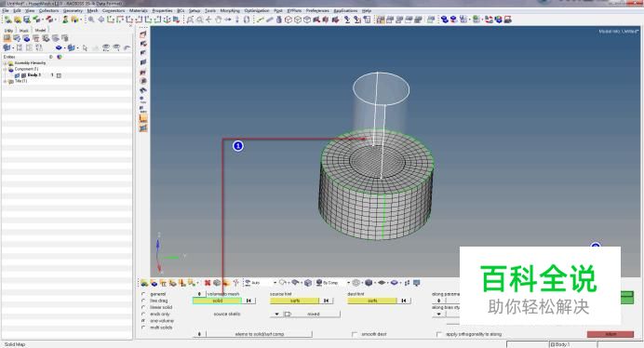Click the pan hand icon in the toolbar
Viewport: 644px width, 348px height.
point(219,20)
